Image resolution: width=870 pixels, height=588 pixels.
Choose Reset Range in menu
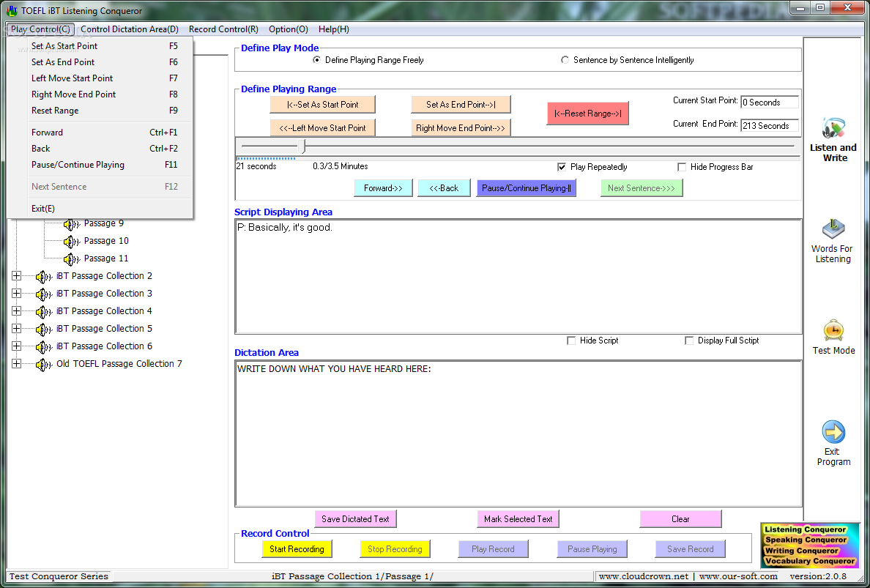tap(100, 111)
